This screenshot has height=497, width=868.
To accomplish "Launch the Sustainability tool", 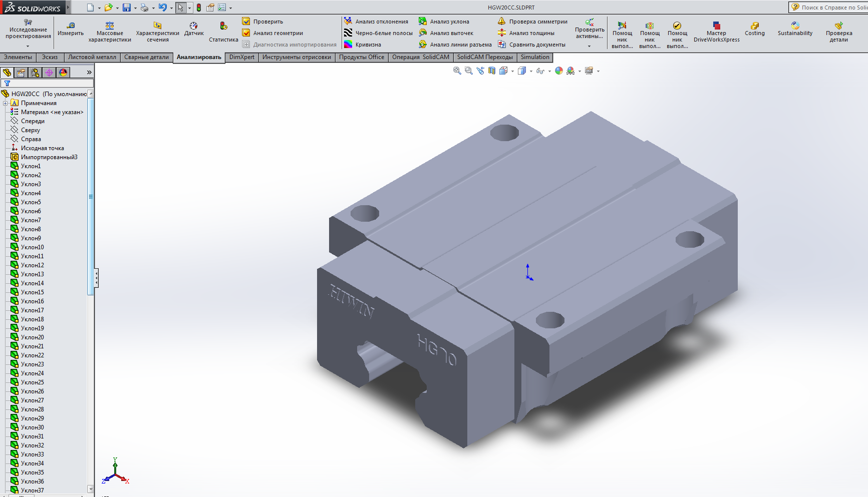I will 795,29.
